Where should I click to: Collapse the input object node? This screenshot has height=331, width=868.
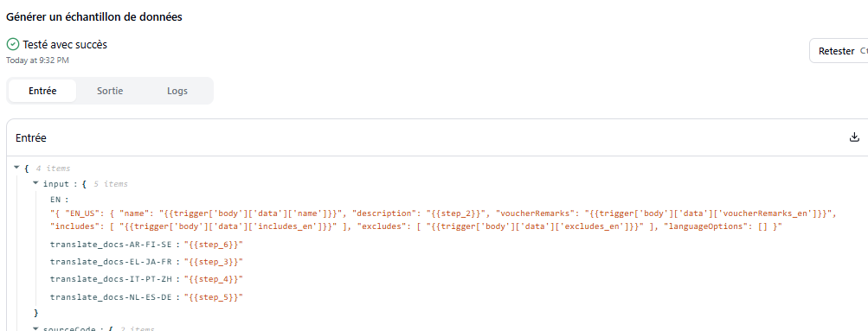point(35,183)
